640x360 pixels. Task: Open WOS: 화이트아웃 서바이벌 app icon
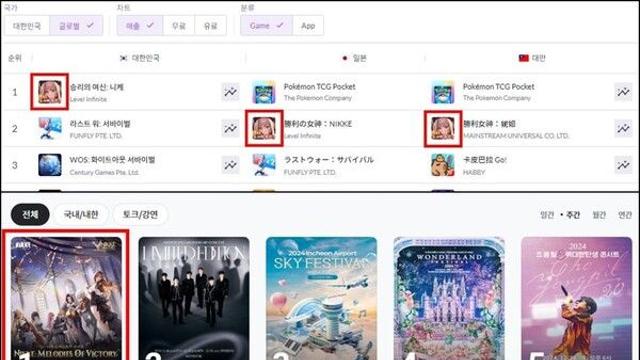(50, 164)
